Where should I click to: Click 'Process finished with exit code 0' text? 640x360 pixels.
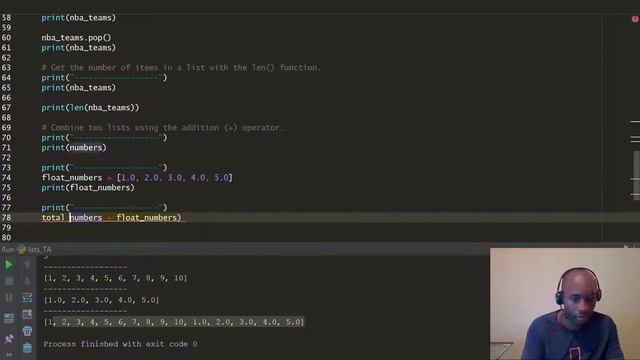coord(120,344)
